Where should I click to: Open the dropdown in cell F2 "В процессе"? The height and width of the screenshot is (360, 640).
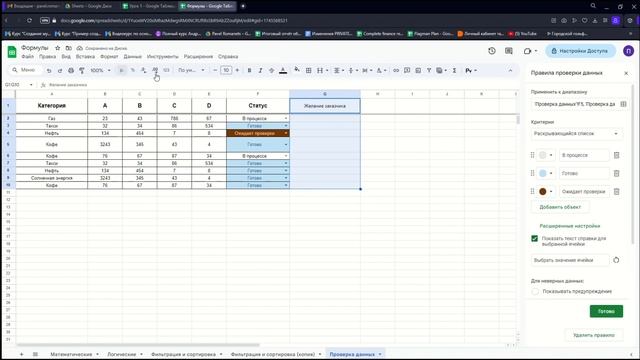pos(286,118)
